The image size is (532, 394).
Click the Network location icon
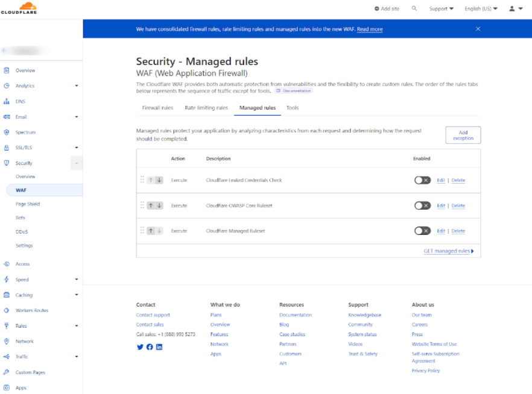(7, 341)
